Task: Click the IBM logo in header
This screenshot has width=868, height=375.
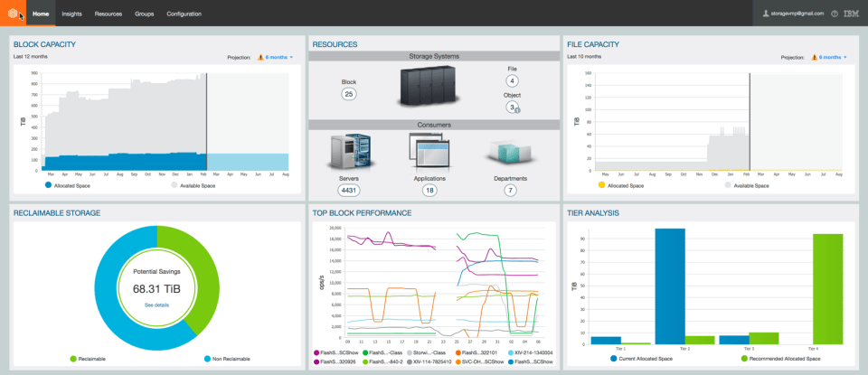Action: 851,14
